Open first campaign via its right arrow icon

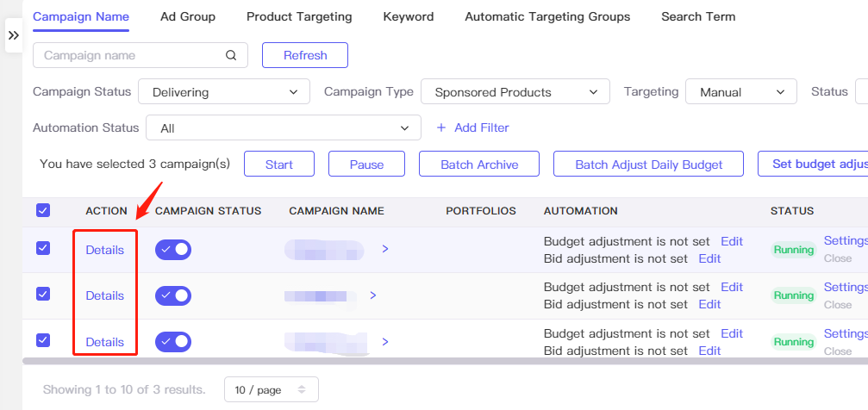385,249
